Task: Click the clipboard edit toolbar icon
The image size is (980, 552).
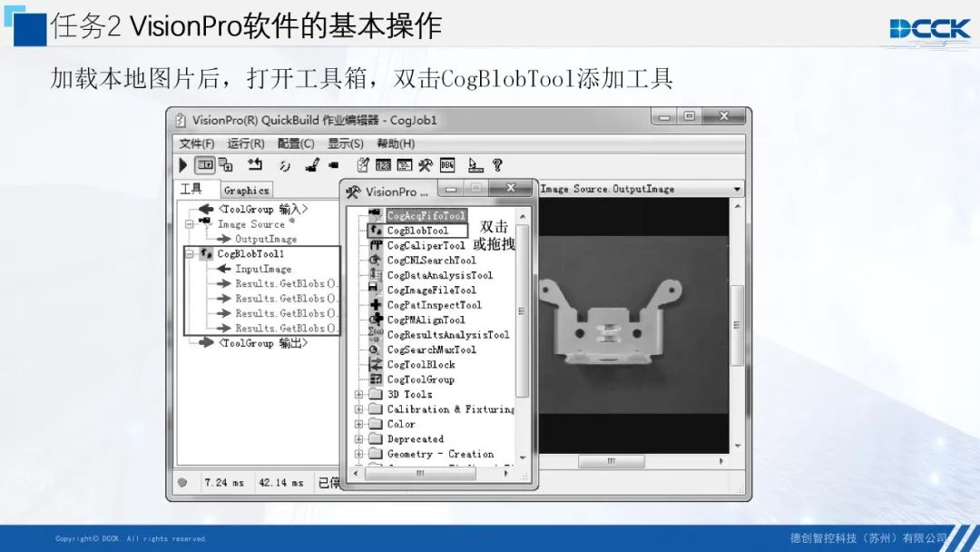Action: pos(362,164)
